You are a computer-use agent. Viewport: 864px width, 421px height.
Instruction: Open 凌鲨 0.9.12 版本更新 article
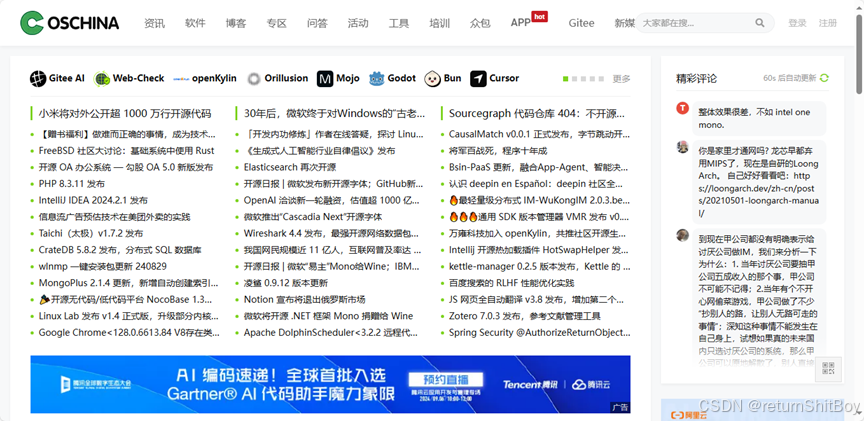[285, 283]
